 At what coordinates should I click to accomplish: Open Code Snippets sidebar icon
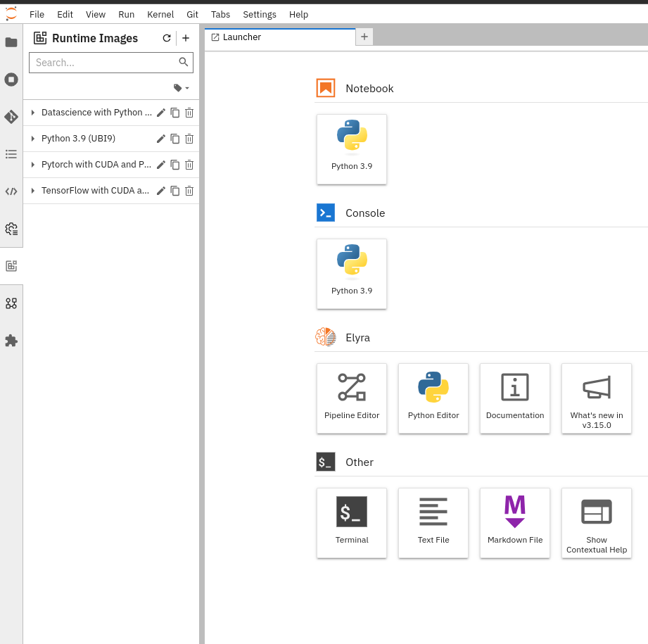tap(11, 191)
